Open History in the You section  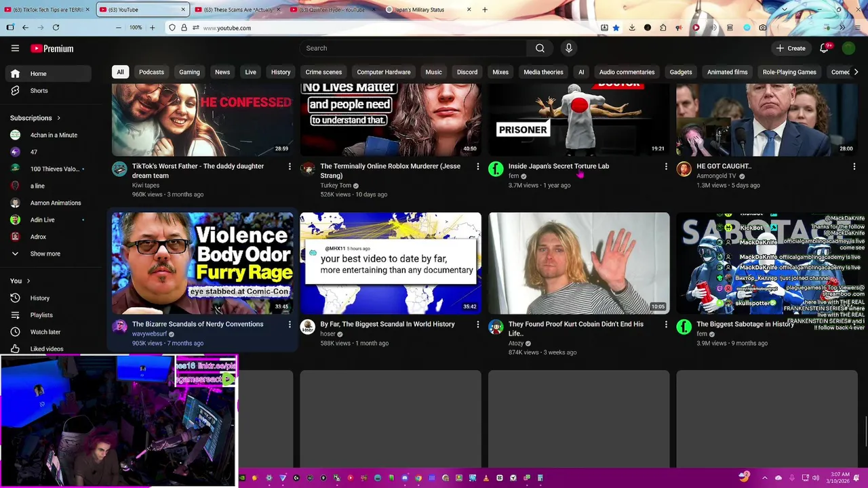coord(47,298)
